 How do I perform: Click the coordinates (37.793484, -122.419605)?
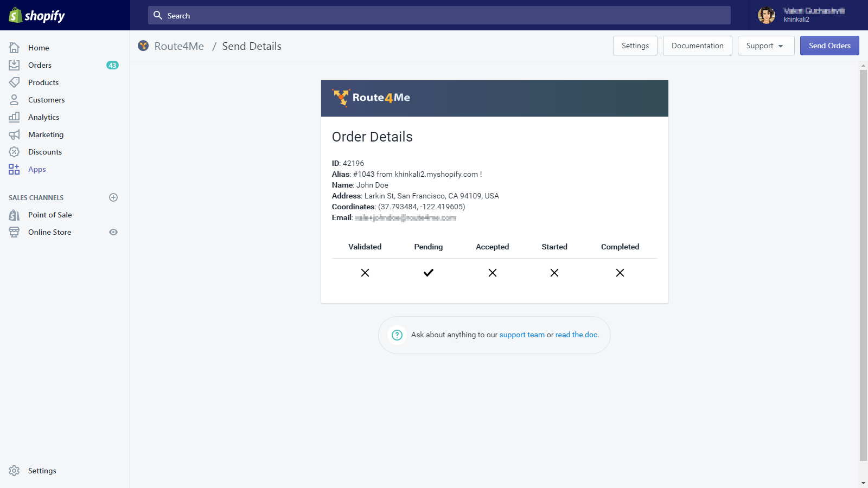tap(422, 207)
